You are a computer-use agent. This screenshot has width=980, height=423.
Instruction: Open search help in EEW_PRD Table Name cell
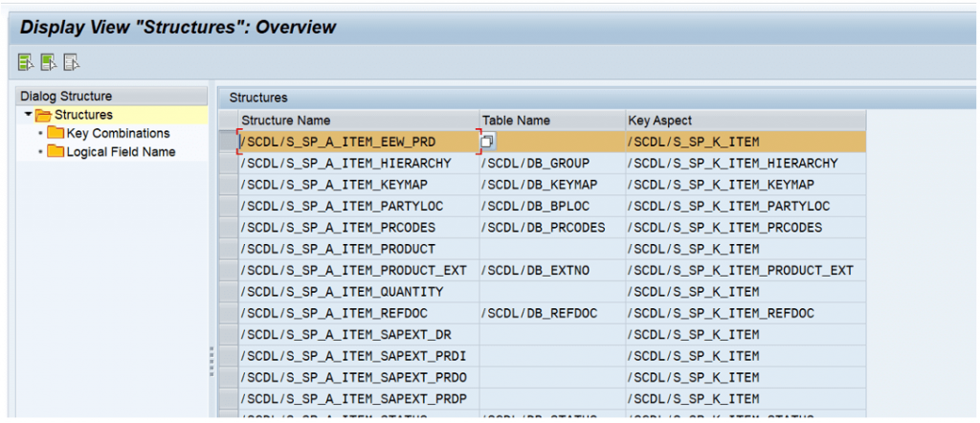point(487,142)
